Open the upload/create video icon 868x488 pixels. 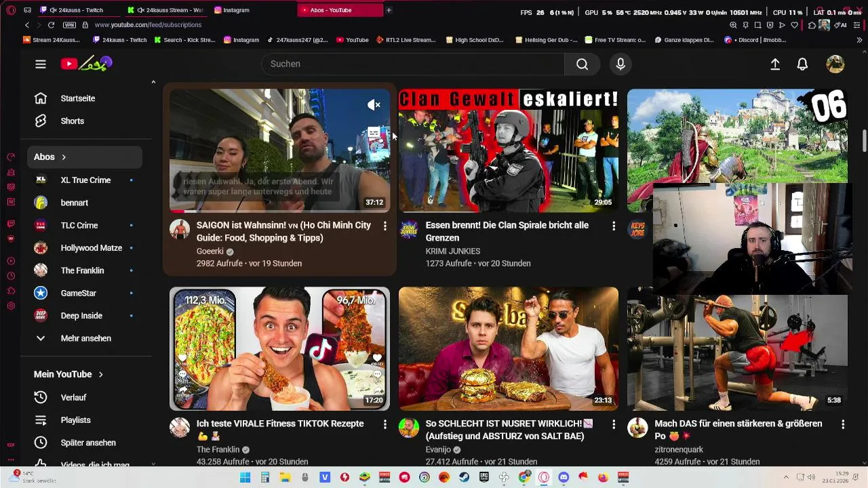point(775,64)
